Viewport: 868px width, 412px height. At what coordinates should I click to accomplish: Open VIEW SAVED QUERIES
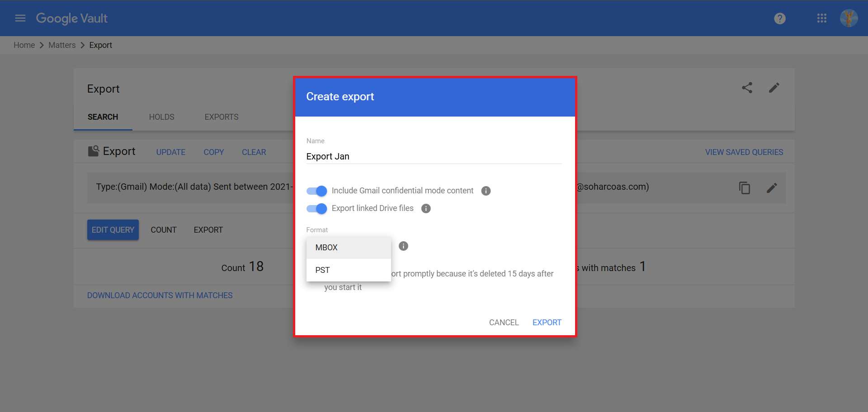(x=744, y=152)
